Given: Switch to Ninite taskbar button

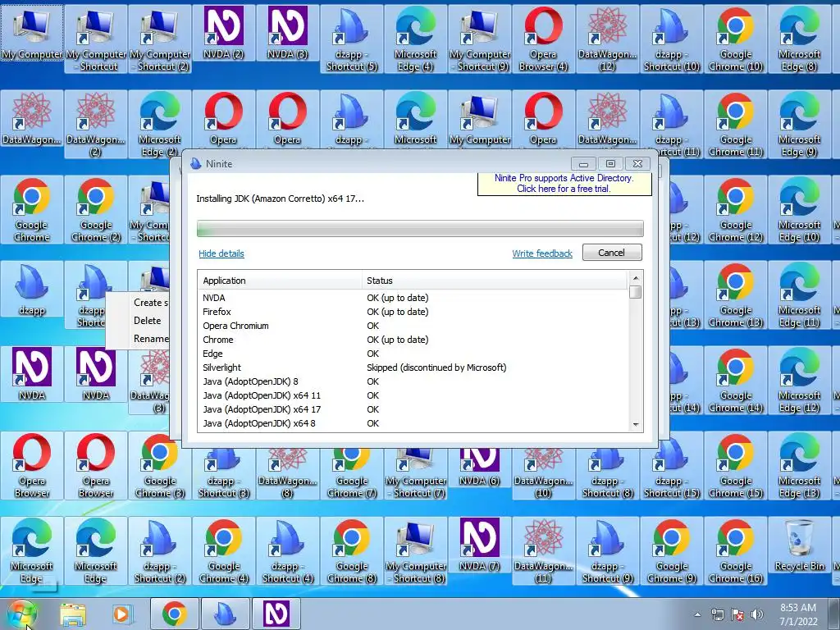Looking at the screenshot, I should pos(225,614).
